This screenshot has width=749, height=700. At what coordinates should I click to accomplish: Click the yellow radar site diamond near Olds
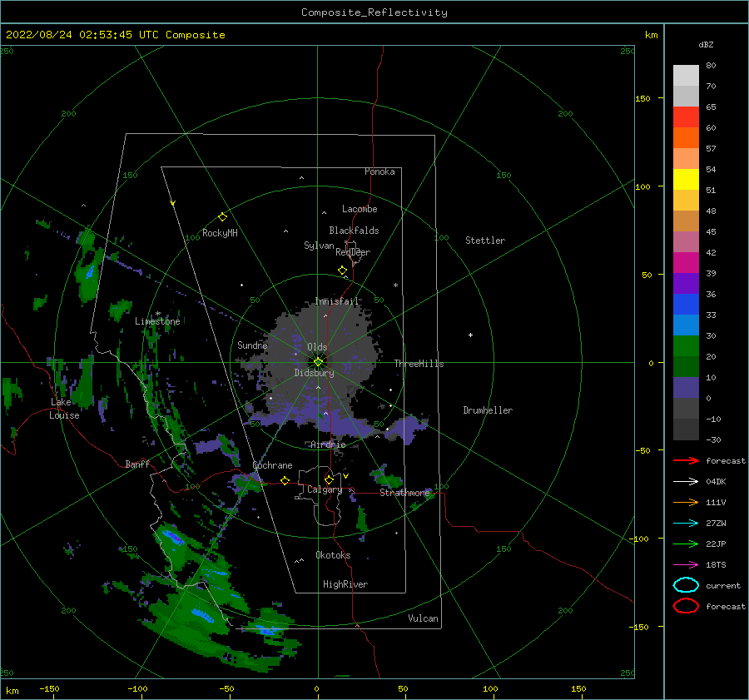click(x=318, y=362)
